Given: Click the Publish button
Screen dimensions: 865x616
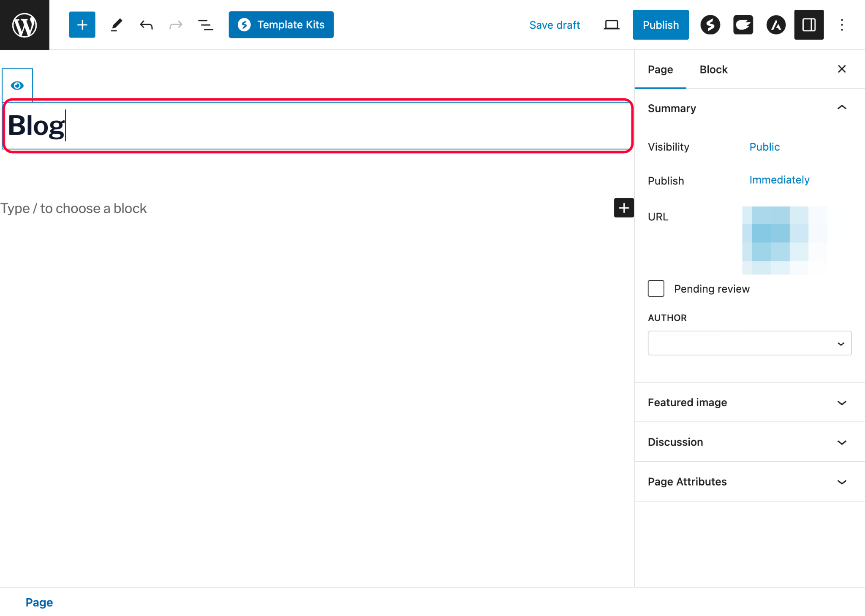Looking at the screenshot, I should (x=661, y=25).
